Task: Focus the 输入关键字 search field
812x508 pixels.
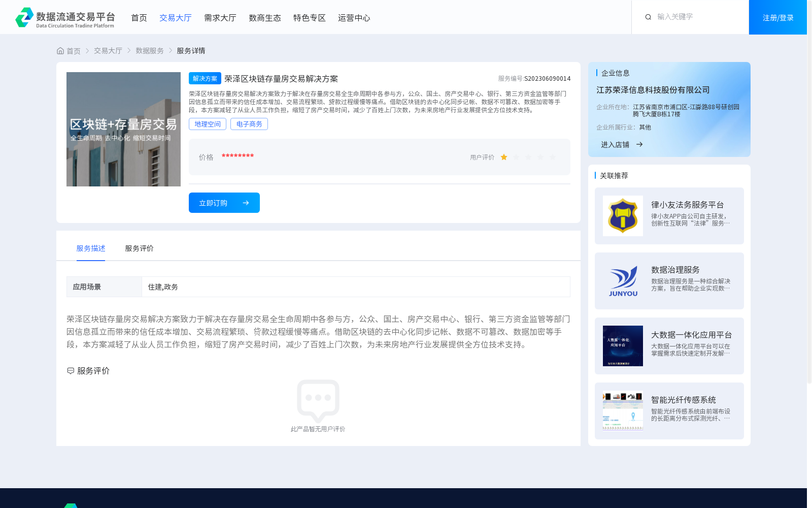Action: click(698, 17)
